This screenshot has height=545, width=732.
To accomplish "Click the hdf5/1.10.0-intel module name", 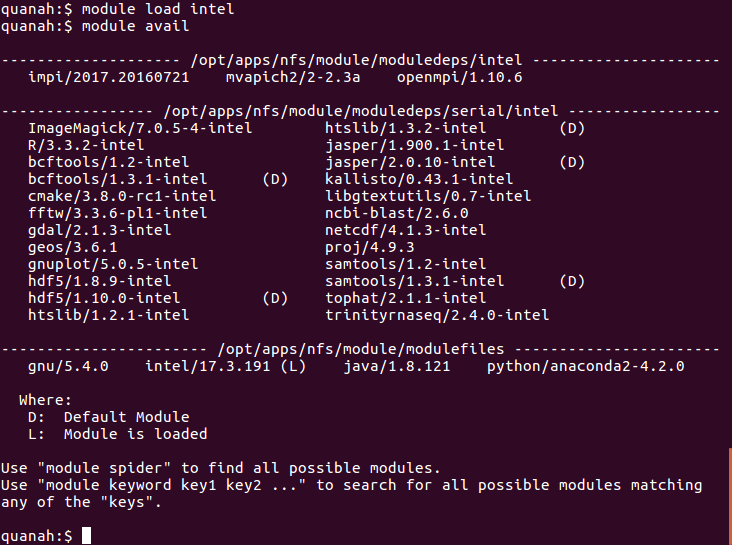I will click(104, 298).
